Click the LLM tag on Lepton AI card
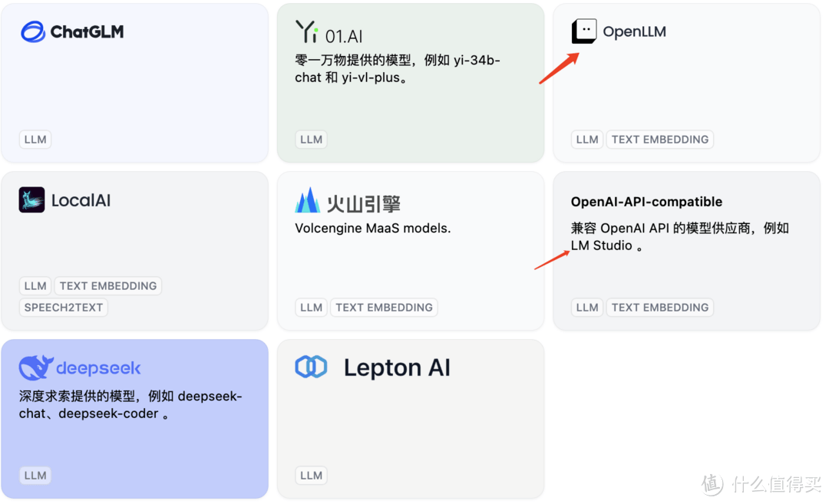This screenshot has width=829, height=504. (310, 475)
